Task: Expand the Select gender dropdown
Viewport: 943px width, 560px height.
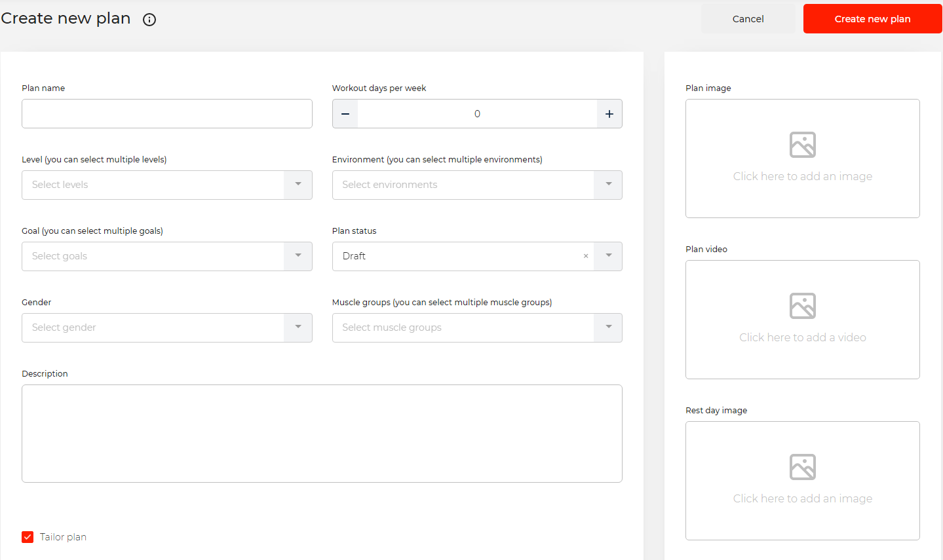Action: pyautogui.click(x=298, y=327)
